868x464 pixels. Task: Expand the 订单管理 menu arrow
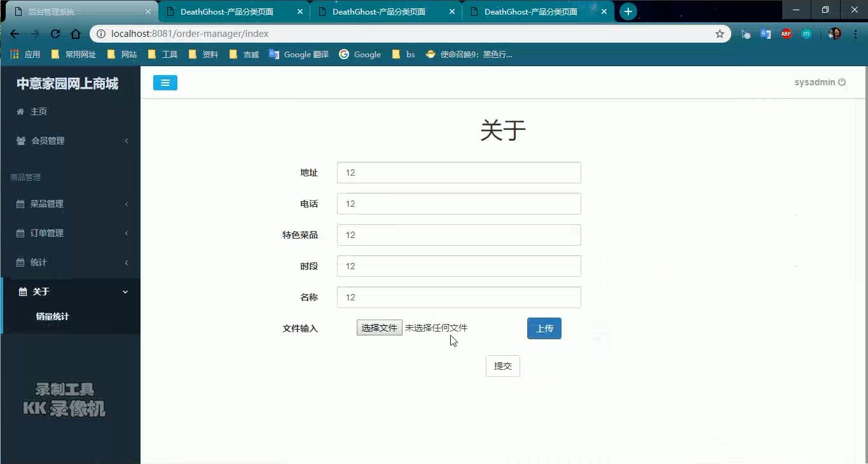point(127,233)
